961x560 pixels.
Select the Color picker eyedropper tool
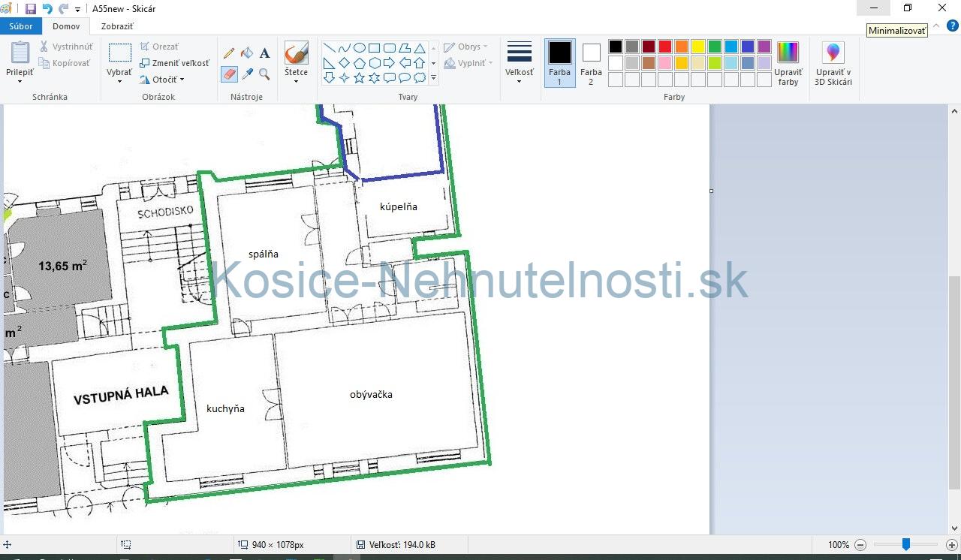[x=247, y=74]
